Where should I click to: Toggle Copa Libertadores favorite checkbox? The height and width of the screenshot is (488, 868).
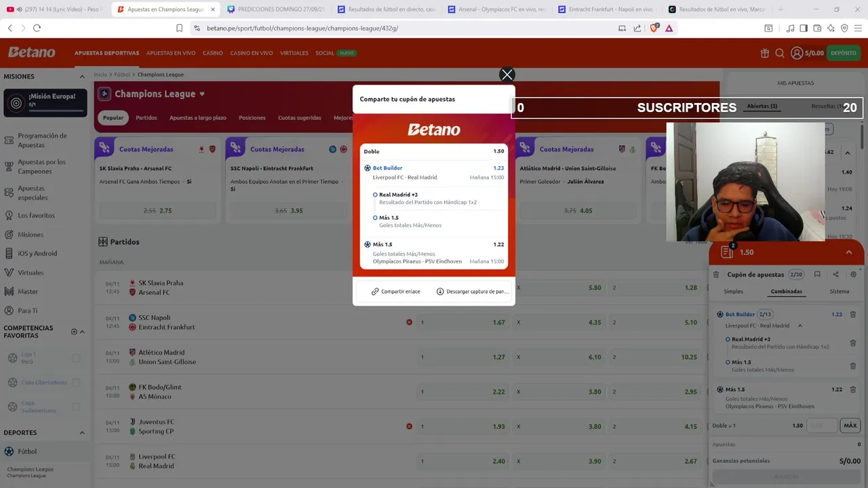[x=76, y=382]
